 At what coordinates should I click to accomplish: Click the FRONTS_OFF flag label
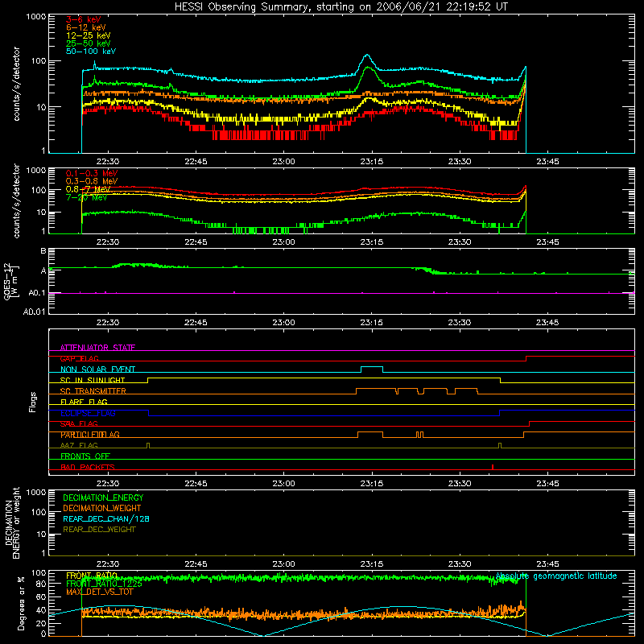[85, 456]
